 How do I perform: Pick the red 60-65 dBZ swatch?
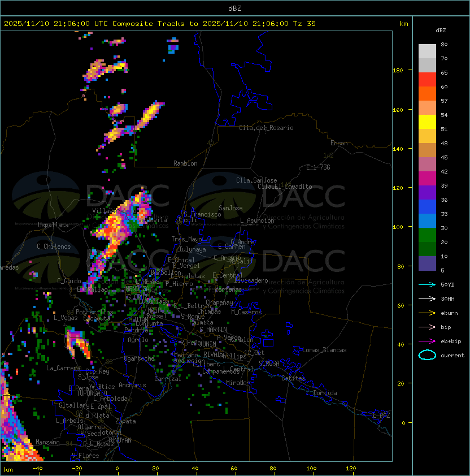coord(427,80)
